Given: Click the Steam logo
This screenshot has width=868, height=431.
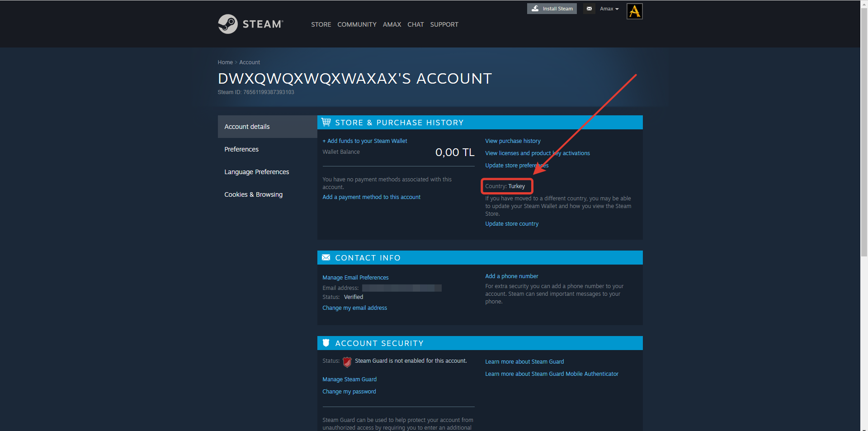Looking at the screenshot, I should coord(251,24).
